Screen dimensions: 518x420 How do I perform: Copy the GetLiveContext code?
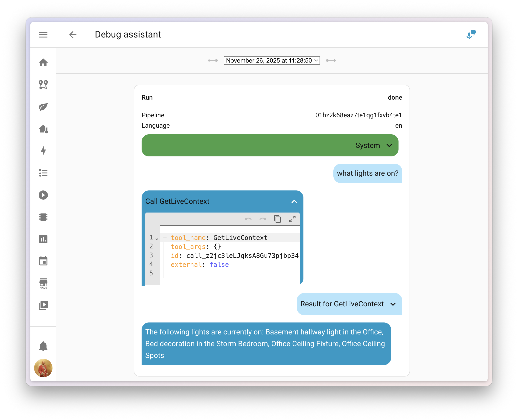(277, 219)
